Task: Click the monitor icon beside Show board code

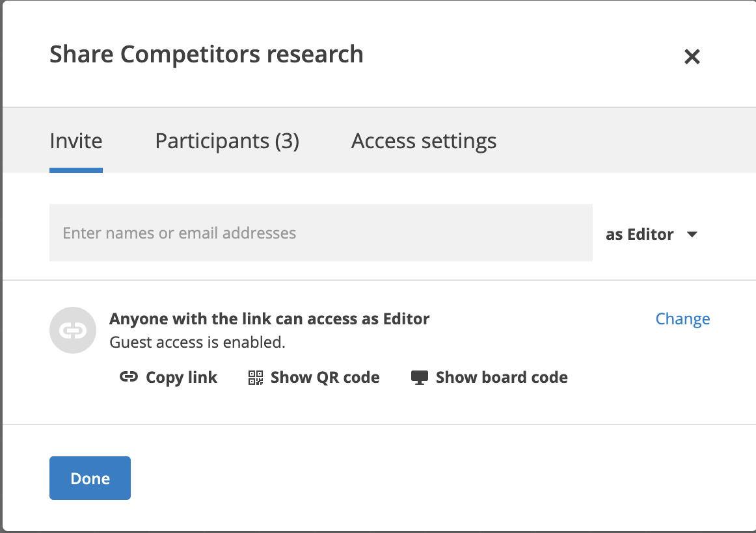Action: [x=419, y=377]
